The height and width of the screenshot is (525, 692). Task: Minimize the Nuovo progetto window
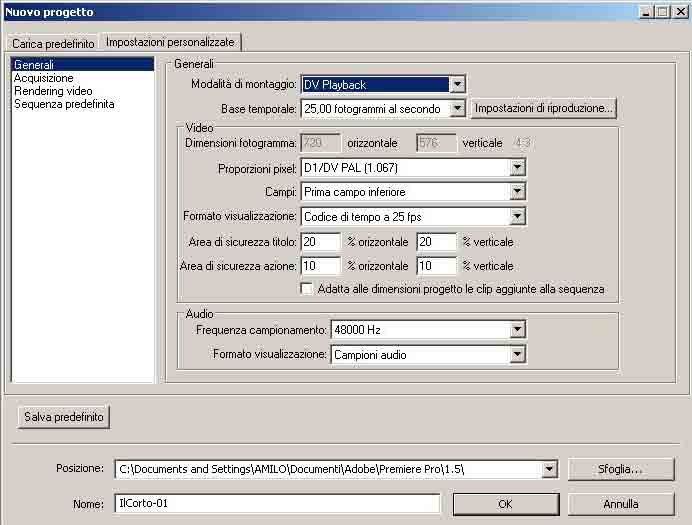click(647, 12)
